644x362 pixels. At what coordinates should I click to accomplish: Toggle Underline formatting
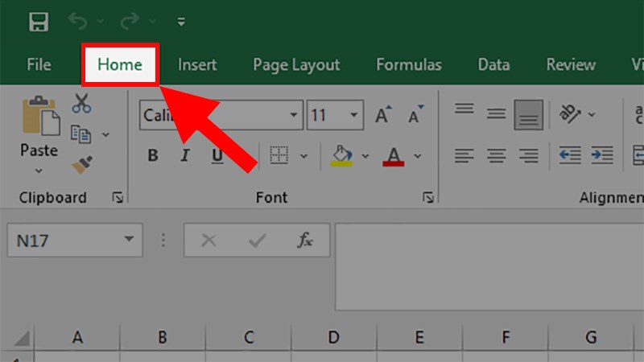coord(217,155)
